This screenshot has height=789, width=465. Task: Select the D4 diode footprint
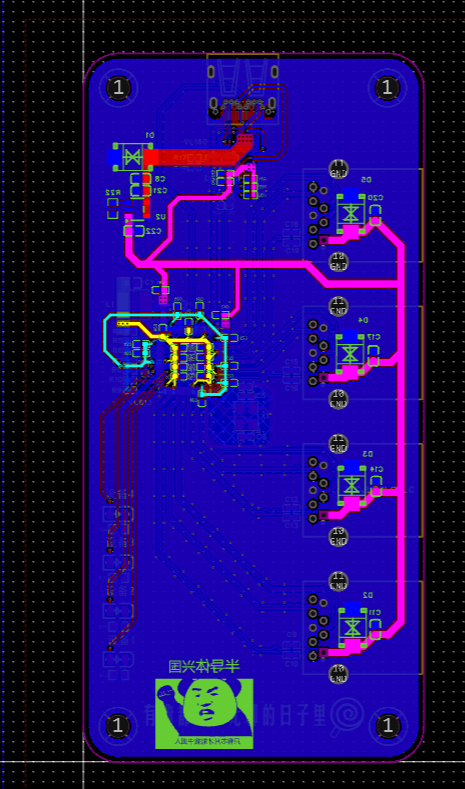tap(351, 352)
